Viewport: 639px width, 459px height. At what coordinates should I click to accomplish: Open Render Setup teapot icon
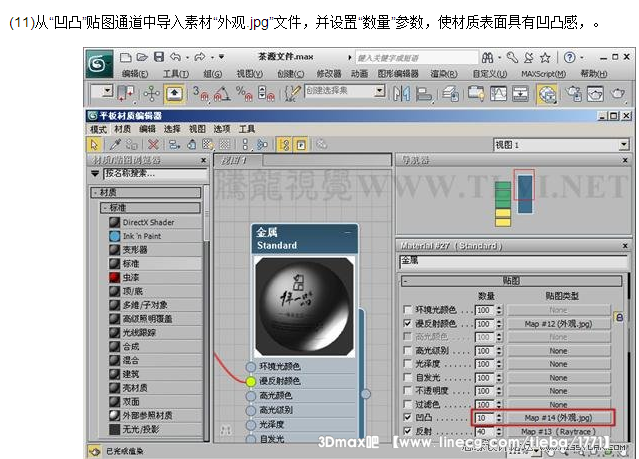click(574, 94)
